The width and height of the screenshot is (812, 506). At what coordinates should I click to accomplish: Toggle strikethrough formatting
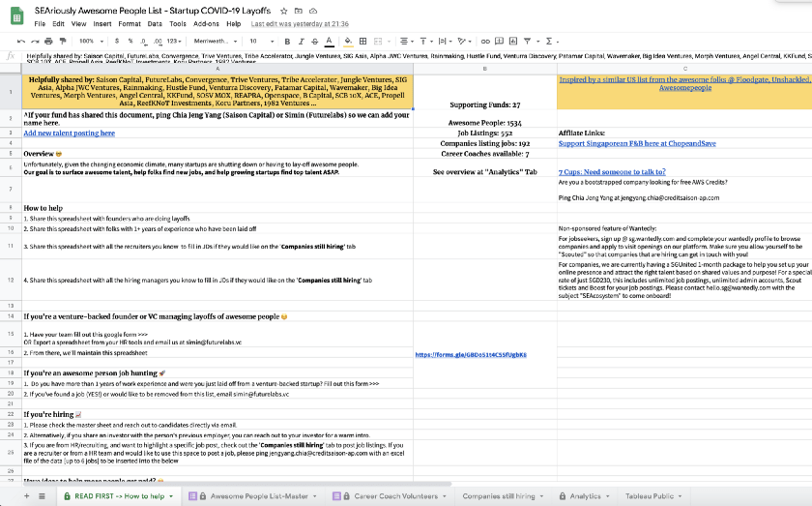(x=315, y=41)
